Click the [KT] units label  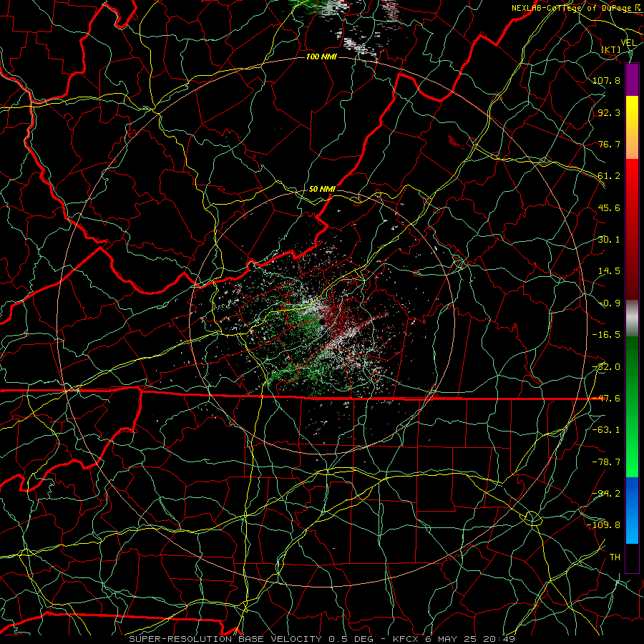click(x=611, y=49)
